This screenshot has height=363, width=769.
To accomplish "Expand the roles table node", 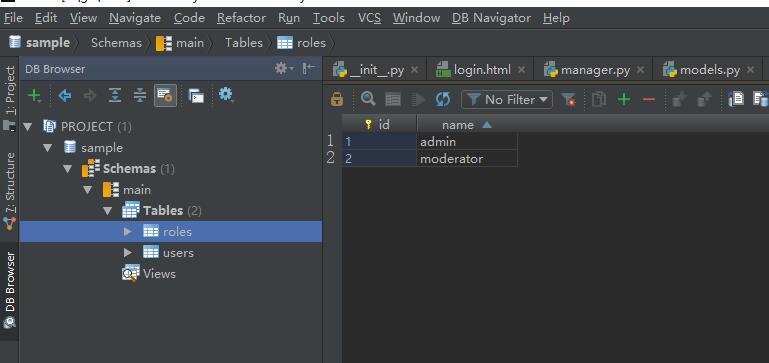I will [x=128, y=232].
